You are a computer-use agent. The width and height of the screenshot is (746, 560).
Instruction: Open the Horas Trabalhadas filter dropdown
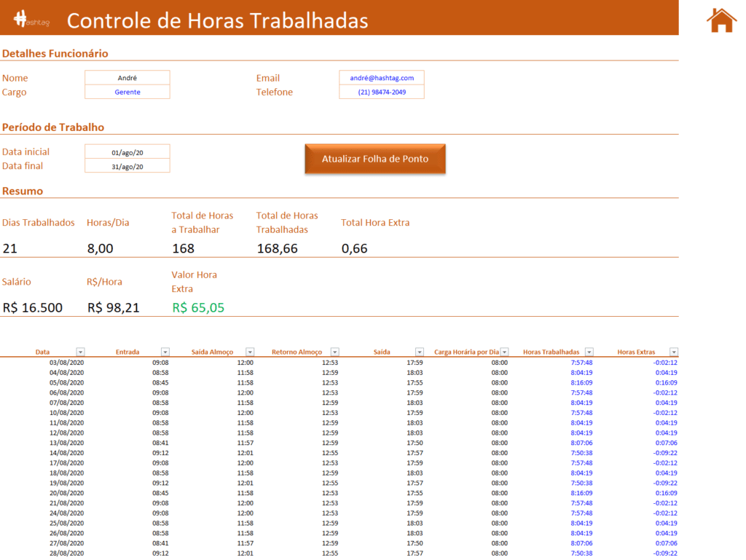589,352
